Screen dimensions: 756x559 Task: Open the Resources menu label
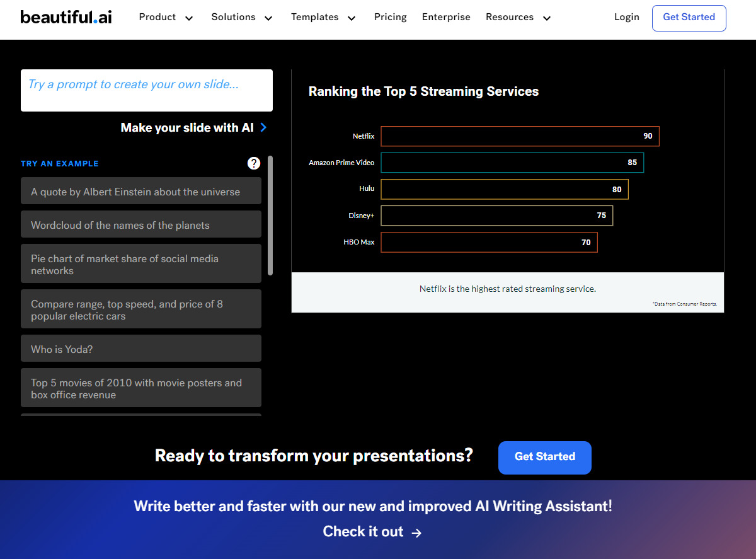(x=510, y=17)
